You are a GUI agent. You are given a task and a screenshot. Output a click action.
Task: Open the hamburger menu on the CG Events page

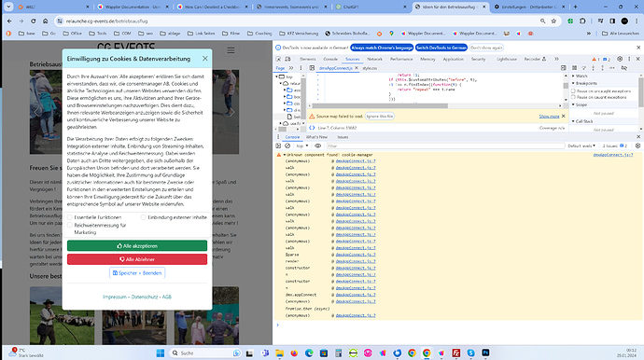pyautogui.click(x=231, y=50)
